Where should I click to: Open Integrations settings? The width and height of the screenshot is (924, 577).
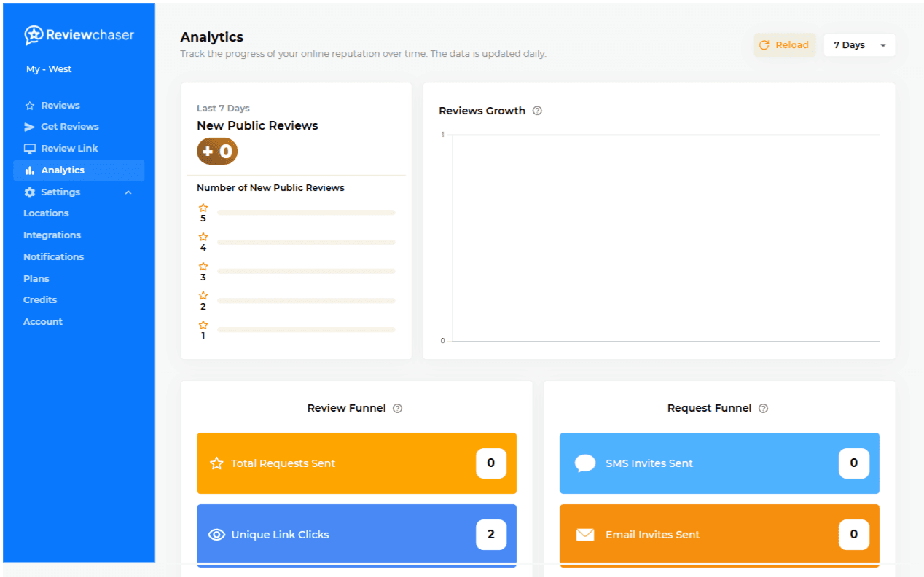[x=52, y=235]
